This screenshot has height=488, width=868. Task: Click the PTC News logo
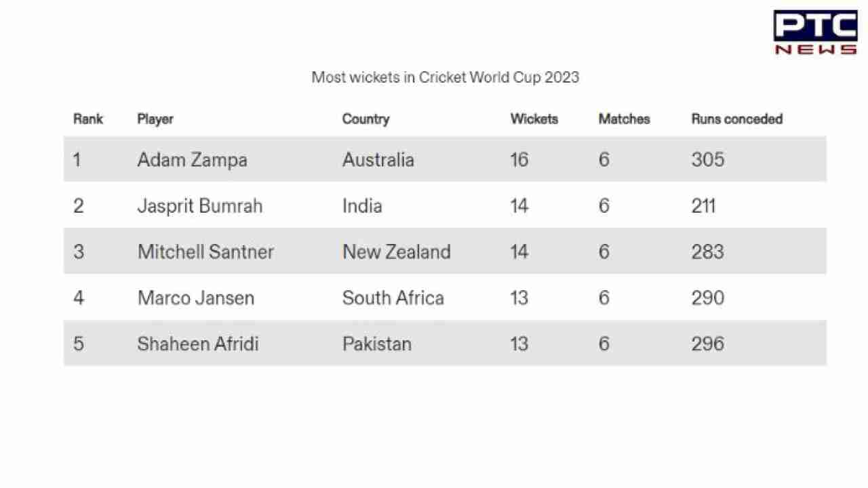click(815, 32)
